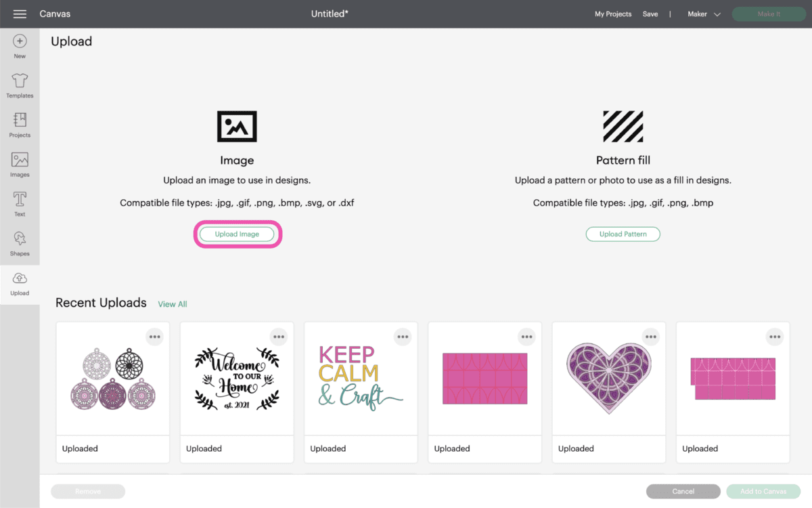The height and width of the screenshot is (508, 812).
Task: Click the Upload Pattern button
Action: point(623,234)
